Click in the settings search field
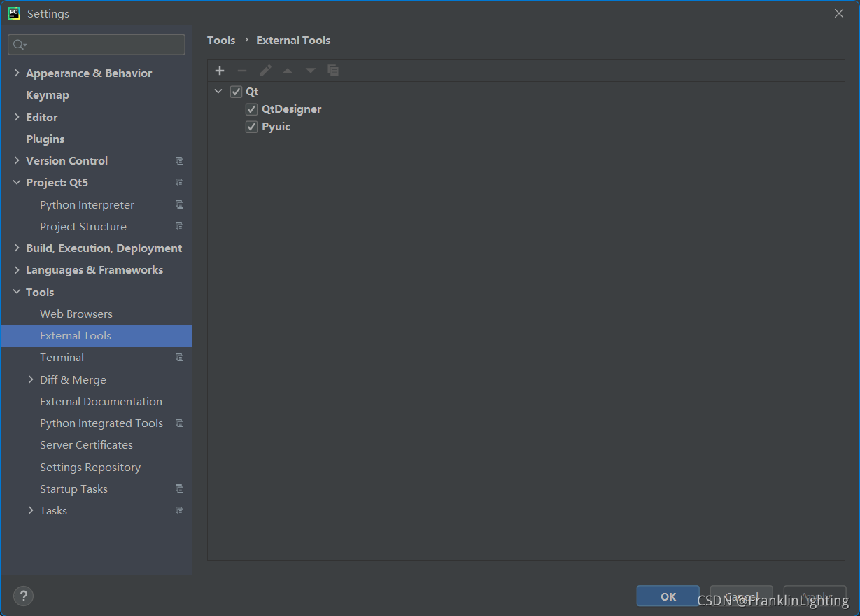This screenshot has height=616, width=860. pyautogui.click(x=97, y=45)
